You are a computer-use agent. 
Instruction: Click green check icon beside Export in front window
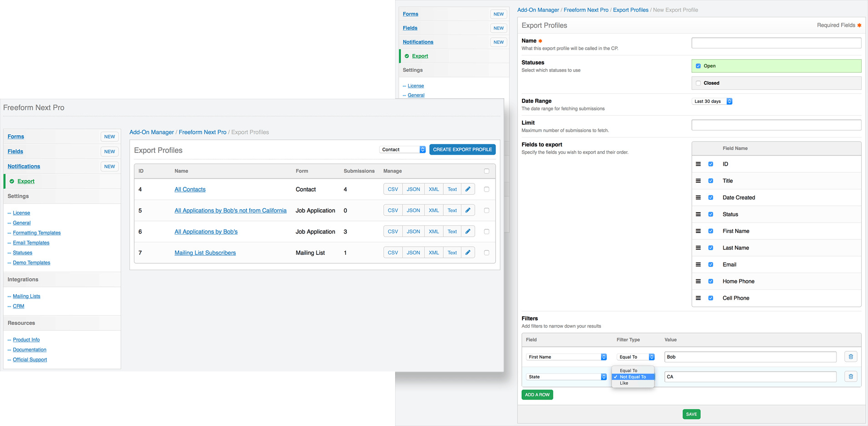[x=12, y=181]
